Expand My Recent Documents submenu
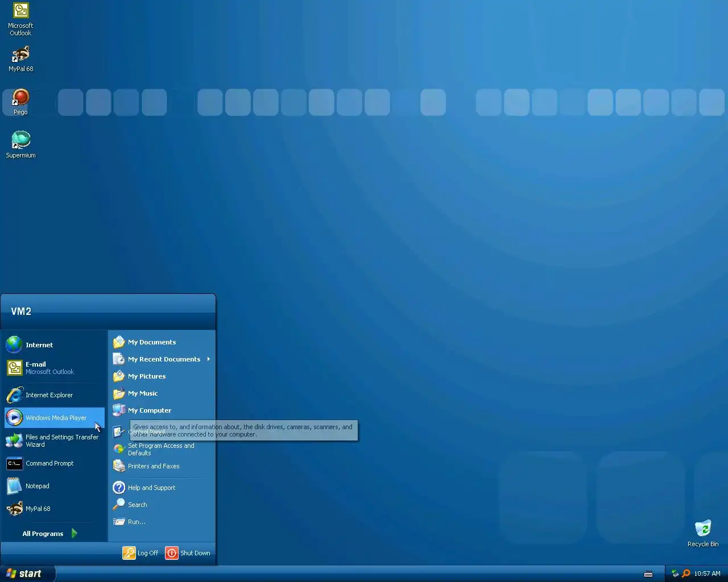Viewport: 728px width, 582px height. click(162, 359)
